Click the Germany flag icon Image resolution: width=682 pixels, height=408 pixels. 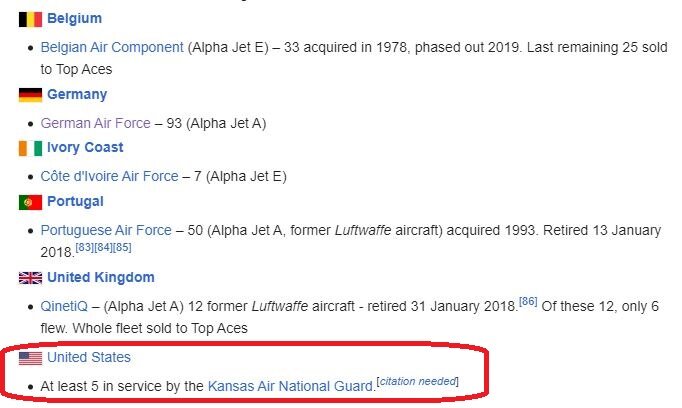[30, 95]
